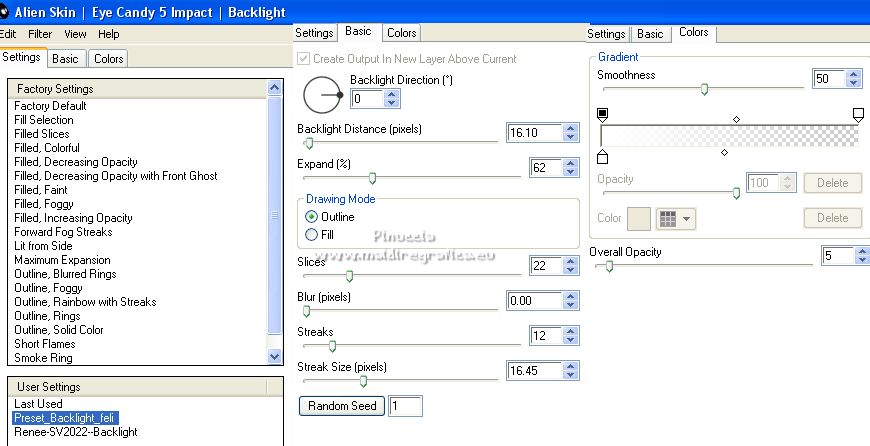The height and width of the screenshot is (446, 870).
Task: Select the Basic tab in the right panel
Action: [650, 34]
